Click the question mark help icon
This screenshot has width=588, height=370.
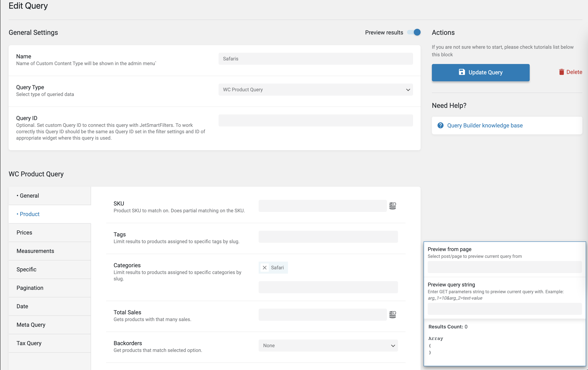point(440,125)
